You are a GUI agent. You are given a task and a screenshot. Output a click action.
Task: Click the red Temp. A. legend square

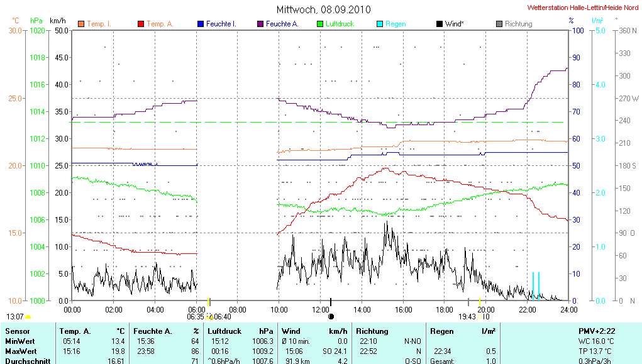pyautogui.click(x=141, y=24)
